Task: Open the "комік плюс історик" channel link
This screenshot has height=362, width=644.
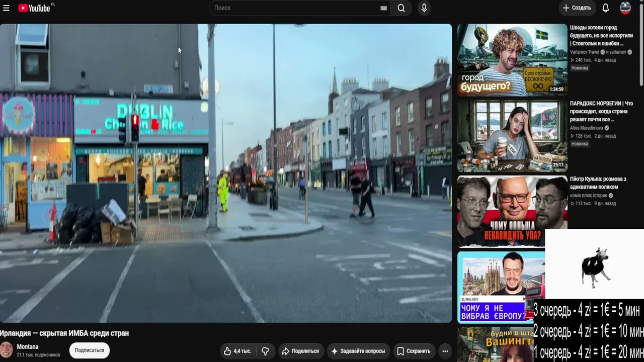Action: coord(588,196)
